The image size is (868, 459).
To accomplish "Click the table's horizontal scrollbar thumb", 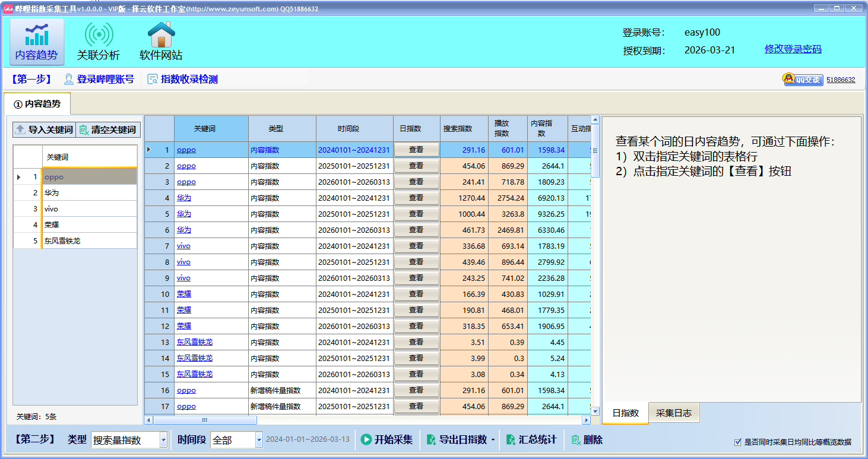I will 205,420.
